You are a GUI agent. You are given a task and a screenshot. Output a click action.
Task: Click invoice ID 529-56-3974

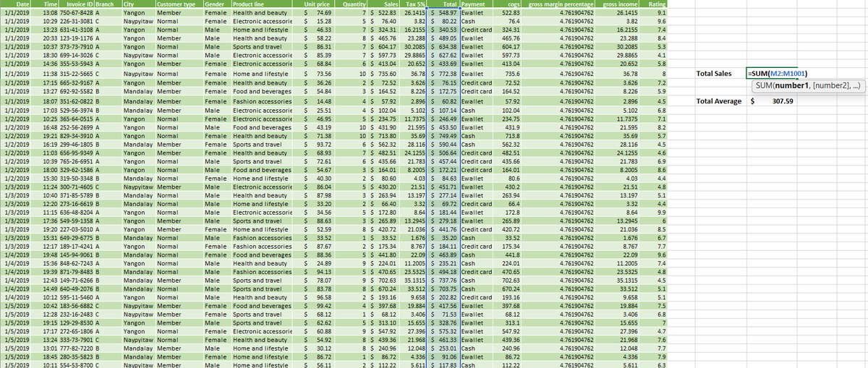[75, 110]
